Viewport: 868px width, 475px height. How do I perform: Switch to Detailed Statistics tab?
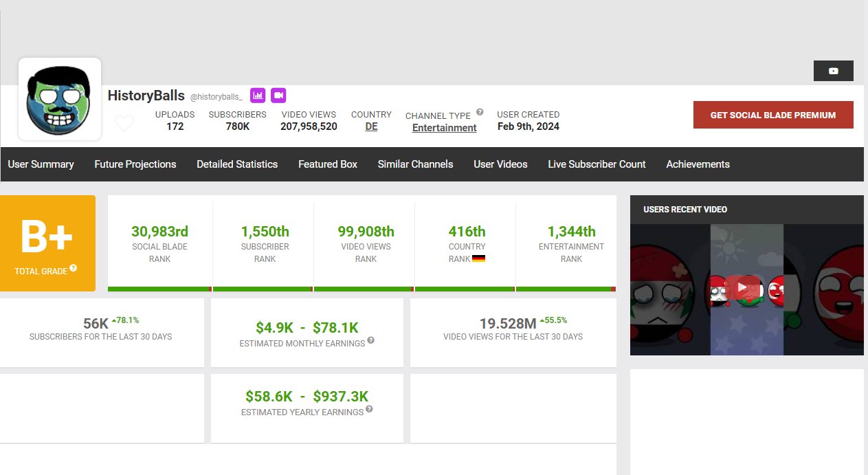point(237,164)
